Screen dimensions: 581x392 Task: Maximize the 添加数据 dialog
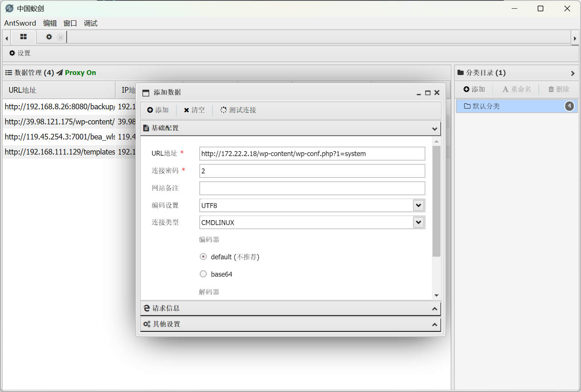[428, 93]
